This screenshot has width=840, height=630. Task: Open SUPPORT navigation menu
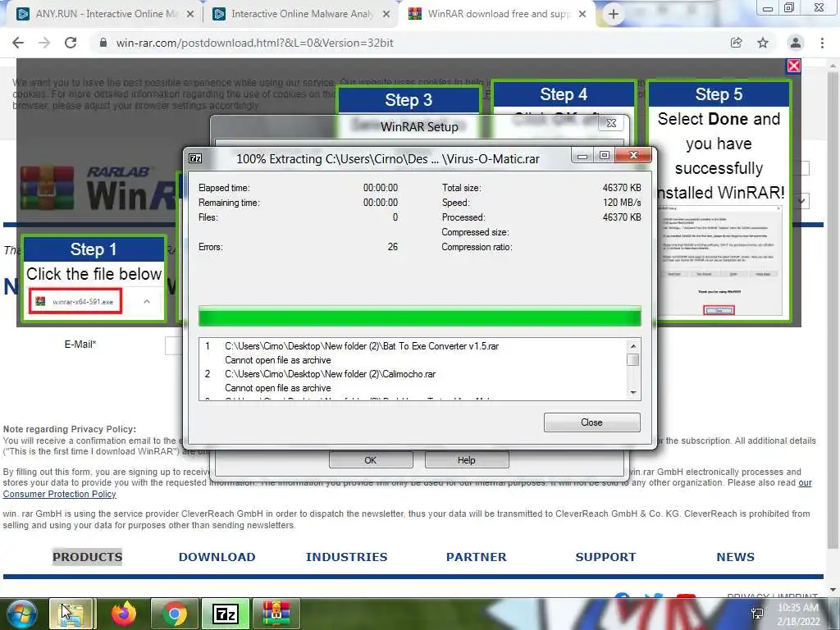click(605, 557)
